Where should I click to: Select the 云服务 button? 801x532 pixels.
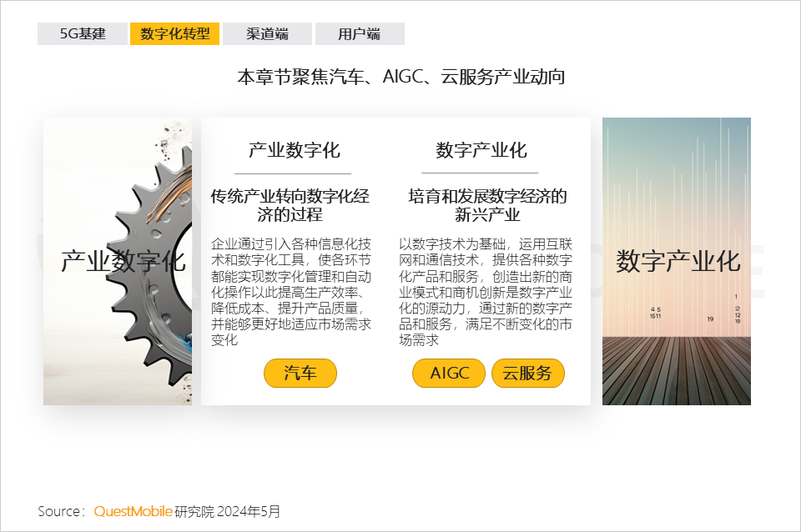click(527, 373)
